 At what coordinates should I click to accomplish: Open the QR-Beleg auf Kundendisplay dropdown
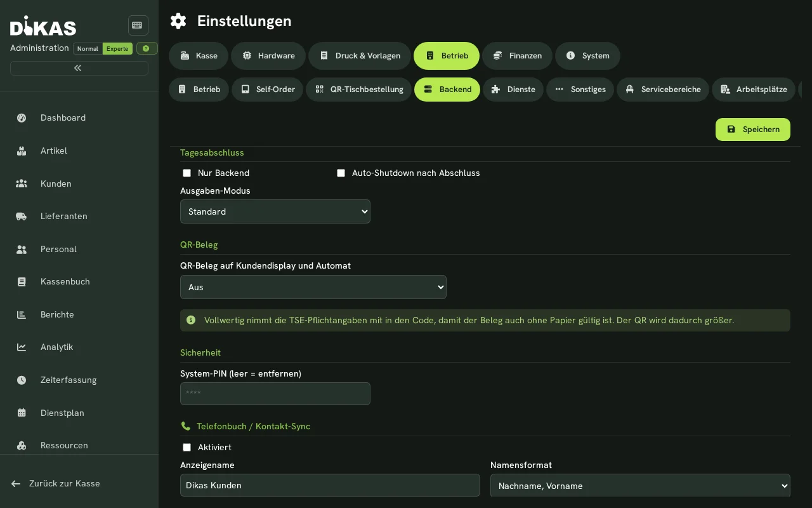(313, 287)
